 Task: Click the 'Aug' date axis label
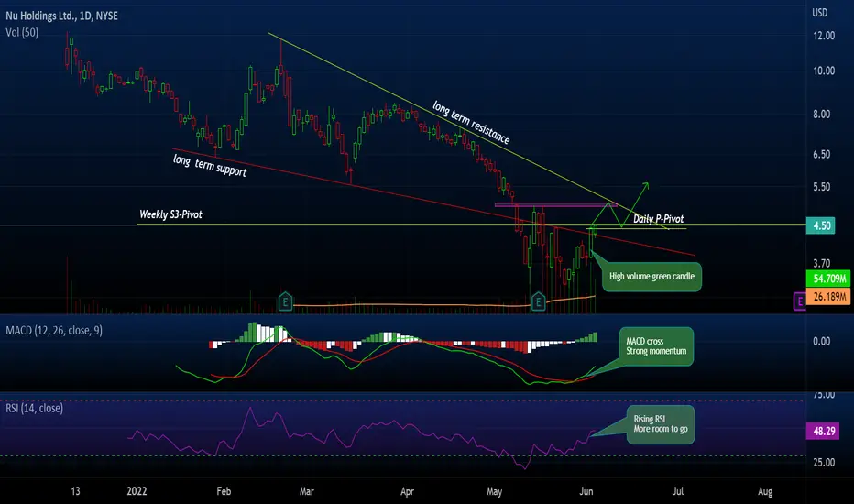tap(765, 491)
